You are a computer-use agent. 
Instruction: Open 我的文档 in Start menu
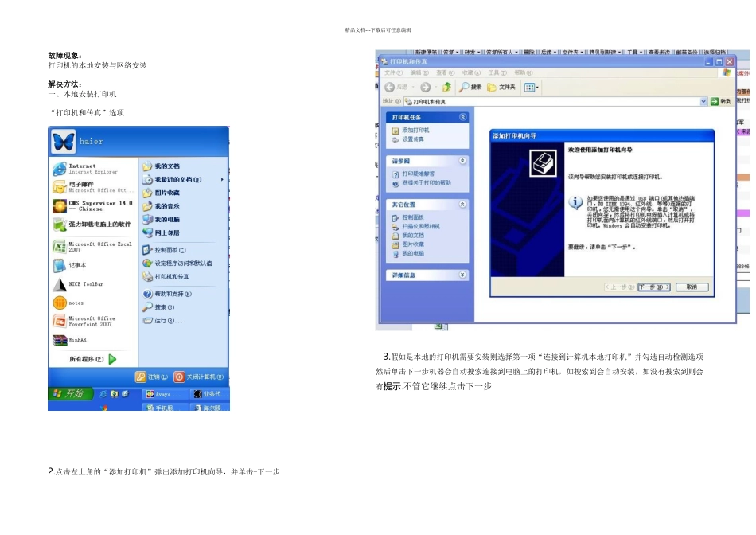162,166
